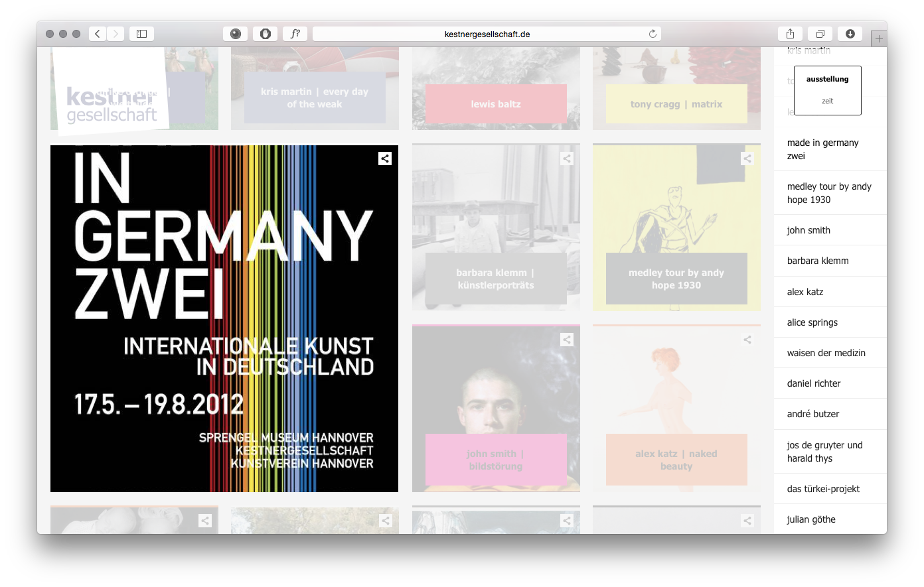Image resolution: width=924 pixels, height=587 pixels.
Task: Select made in germany zwei in the sidebar
Action: click(830, 149)
